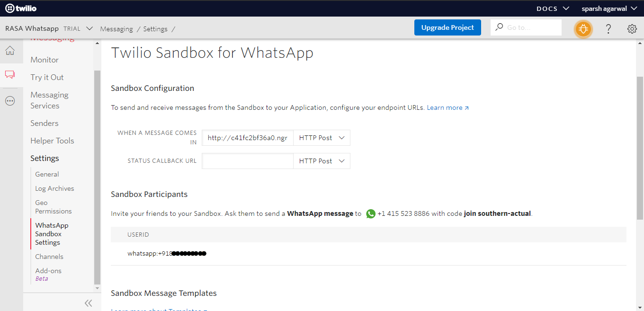Open the DOCS dropdown menu

[x=553, y=9]
